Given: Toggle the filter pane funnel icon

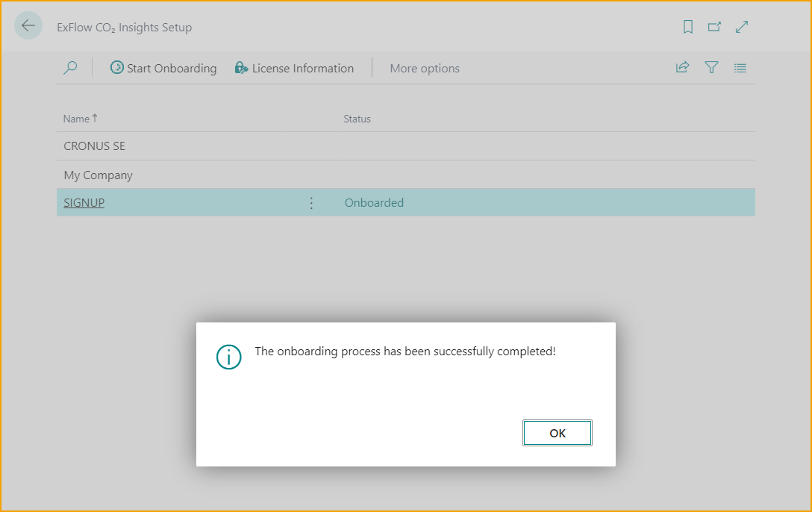Looking at the screenshot, I should (711, 68).
